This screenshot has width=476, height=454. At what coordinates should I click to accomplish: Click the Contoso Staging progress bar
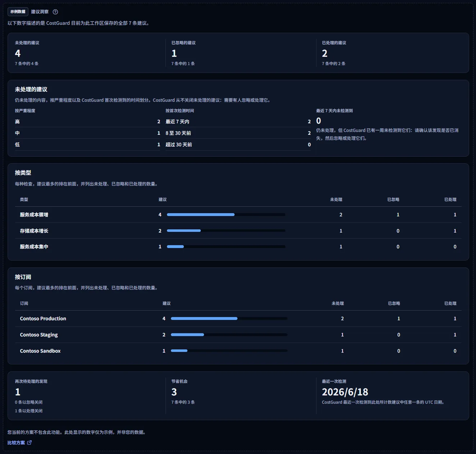tap(229, 335)
